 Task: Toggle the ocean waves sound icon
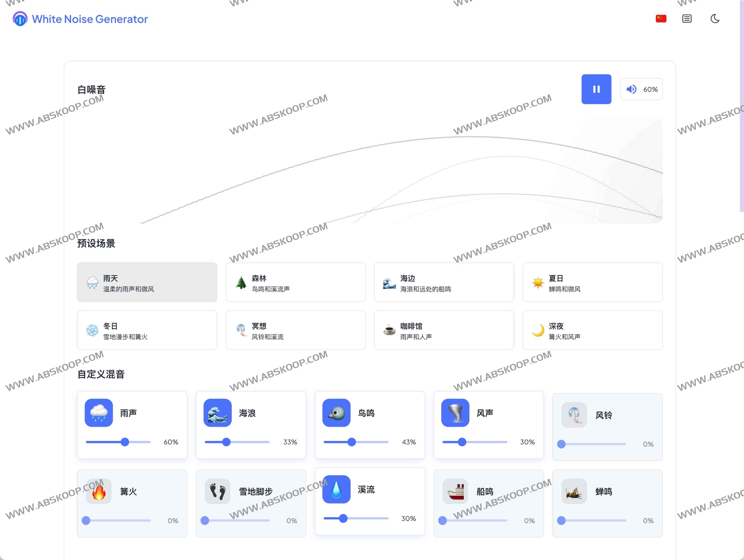217,413
